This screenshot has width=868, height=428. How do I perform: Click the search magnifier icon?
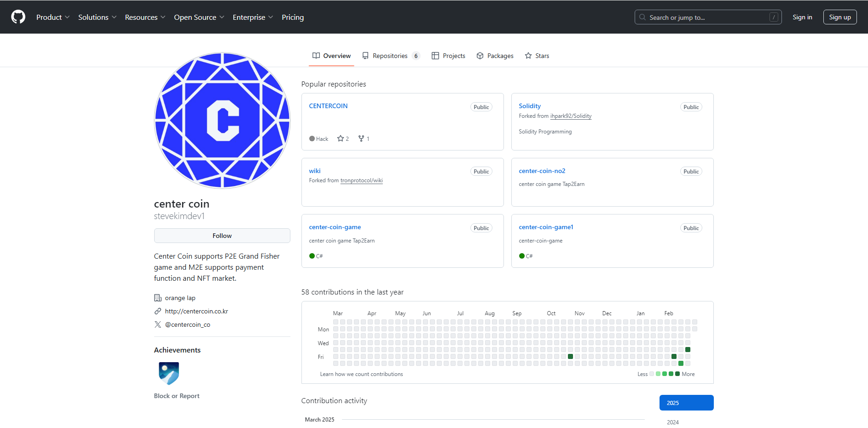tap(642, 17)
